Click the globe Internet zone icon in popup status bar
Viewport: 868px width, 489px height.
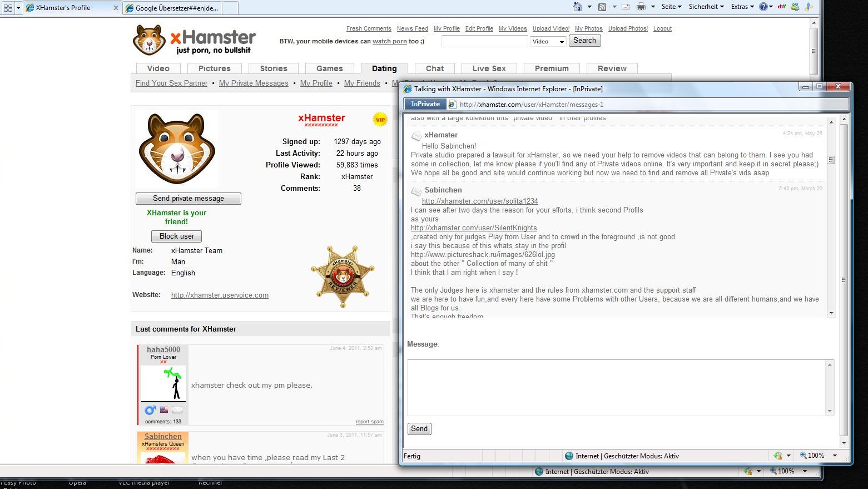point(569,456)
